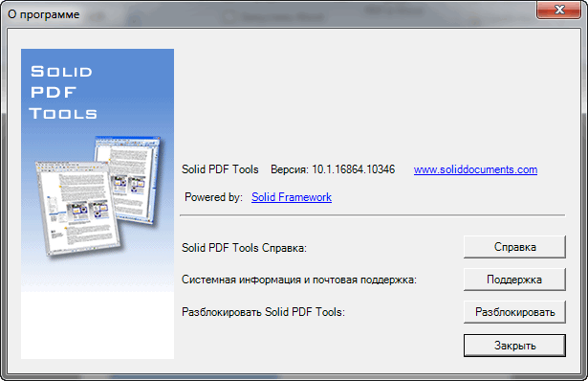
Task: Click the 'Системная информация и почтовая поддержка:' label
Action: pos(299,280)
